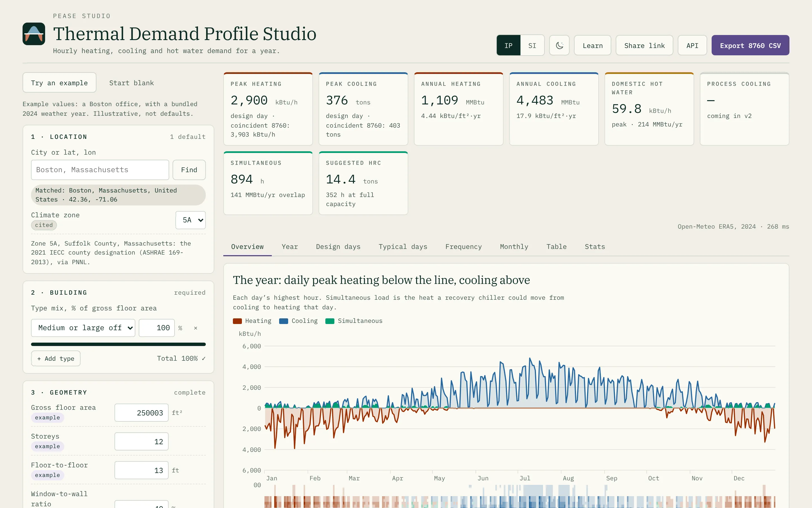Switch to the Design days tab
The width and height of the screenshot is (812, 508).
pos(338,247)
